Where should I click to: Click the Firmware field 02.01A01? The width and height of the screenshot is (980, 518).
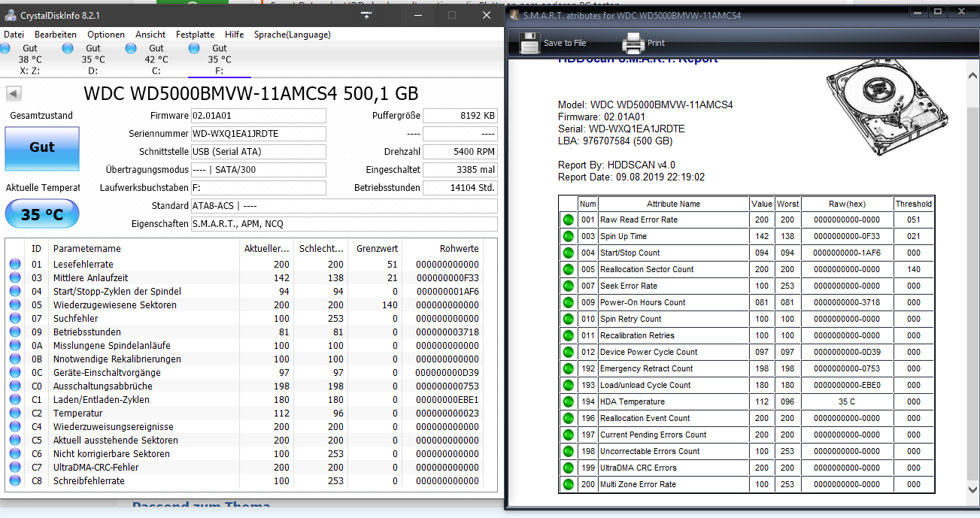(259, 116)
